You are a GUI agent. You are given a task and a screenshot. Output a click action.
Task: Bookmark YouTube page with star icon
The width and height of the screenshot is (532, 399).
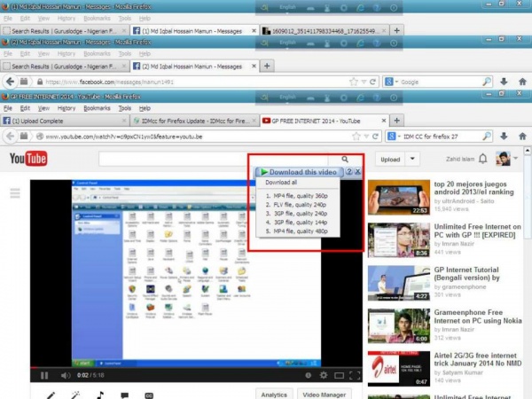point(356,137)
